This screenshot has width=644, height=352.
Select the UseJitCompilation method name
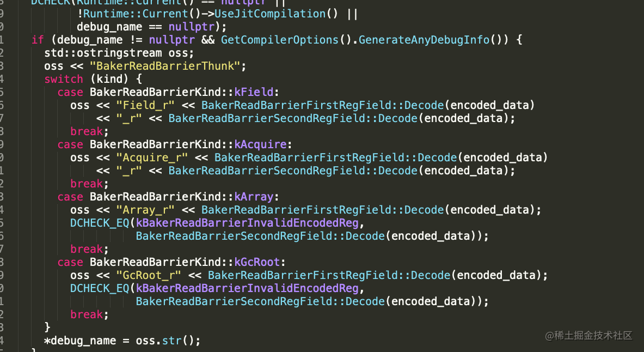pos(269,13)
